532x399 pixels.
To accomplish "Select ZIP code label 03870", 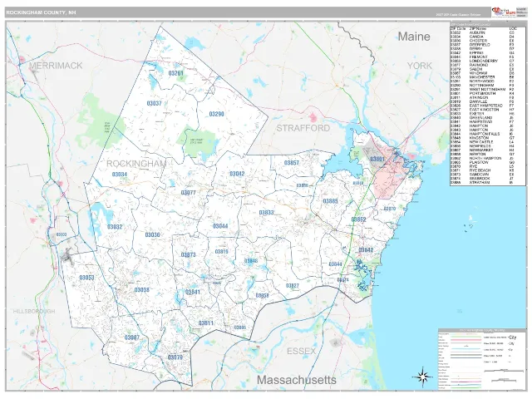I will [x=390, y=209].
